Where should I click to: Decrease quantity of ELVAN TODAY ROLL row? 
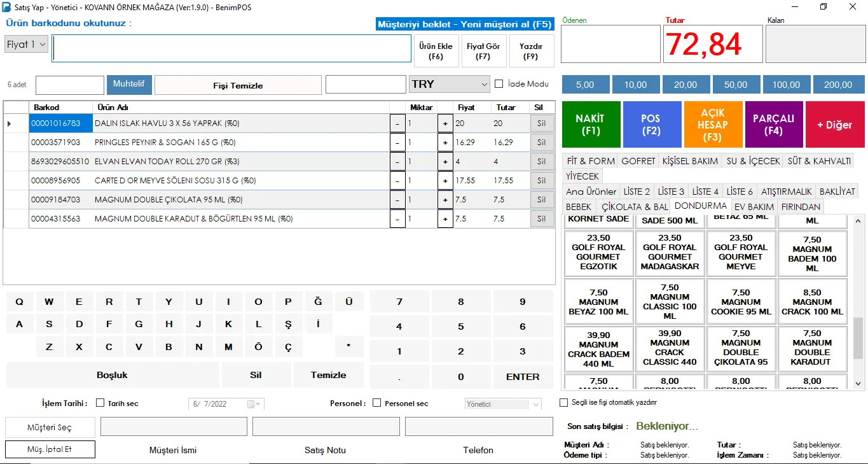pyautogui.click(x=397, y=162)
